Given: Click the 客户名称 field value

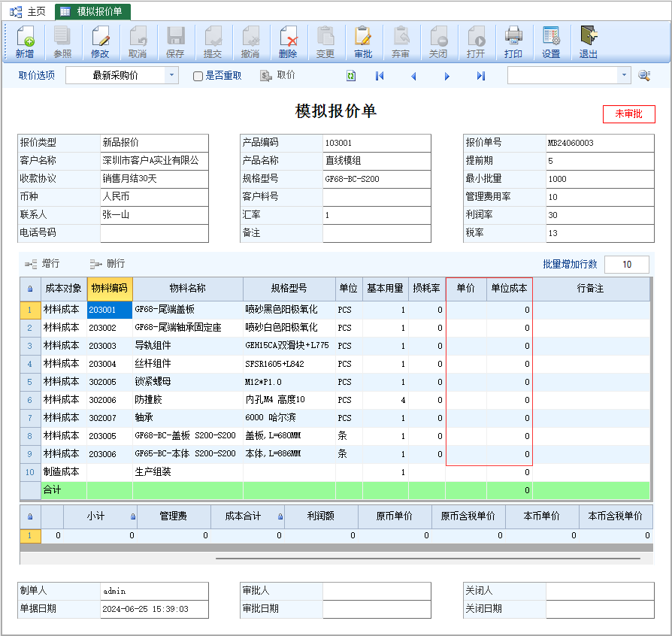Looking at the screenshot, I should [154, 161].
